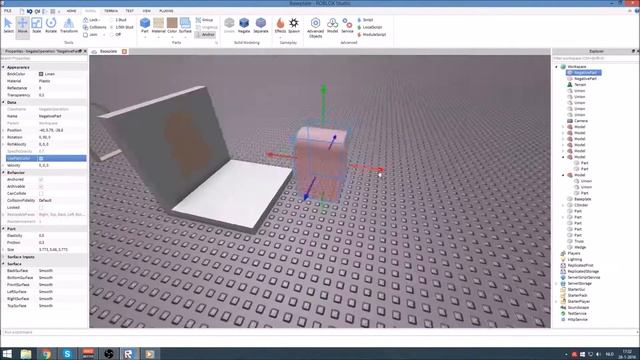Close the Baseplate document tab
Screen dimensions: 640x360
pyautogui.click(x=124, y=51)
